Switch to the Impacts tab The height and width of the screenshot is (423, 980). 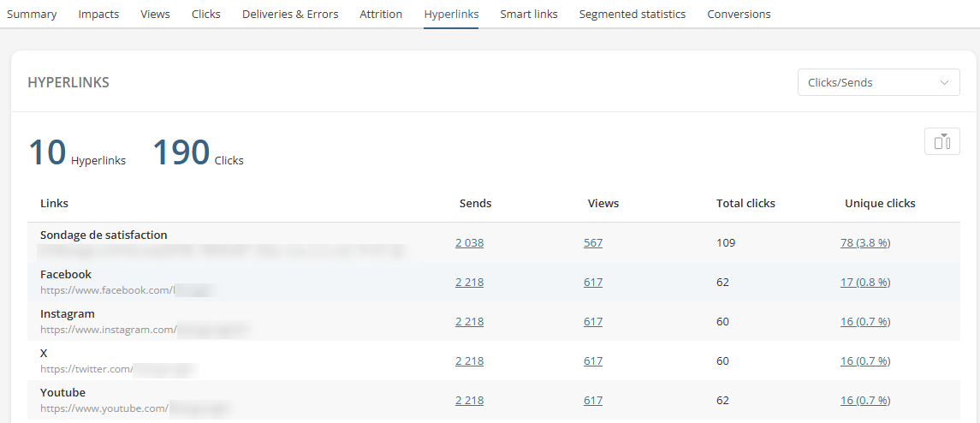[98, 14]
